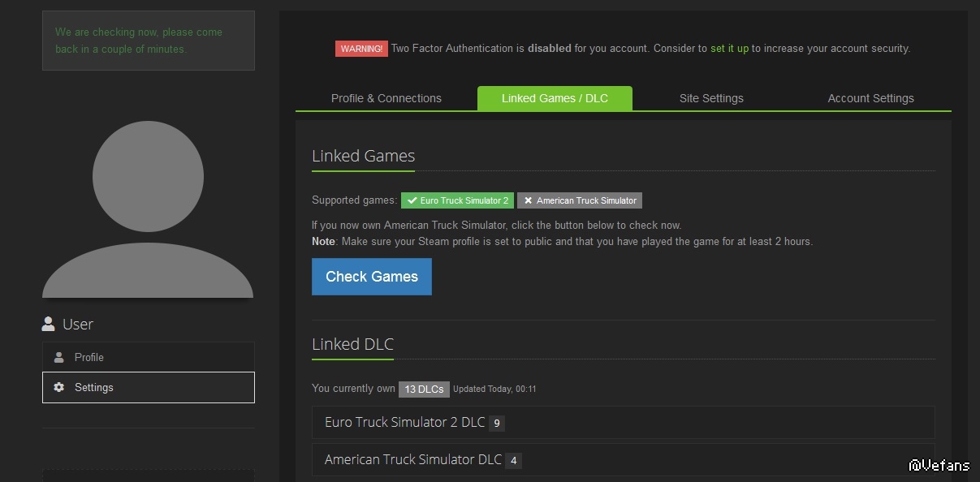
Task: Click the user silhouette icon beside User
Action: [48, 324]
